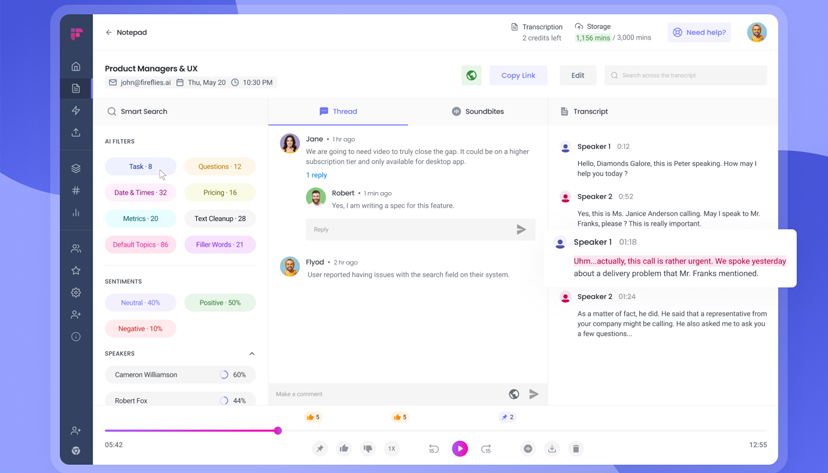
Task: Toggle the Task AI filter chip
Action: click(140, 166)
